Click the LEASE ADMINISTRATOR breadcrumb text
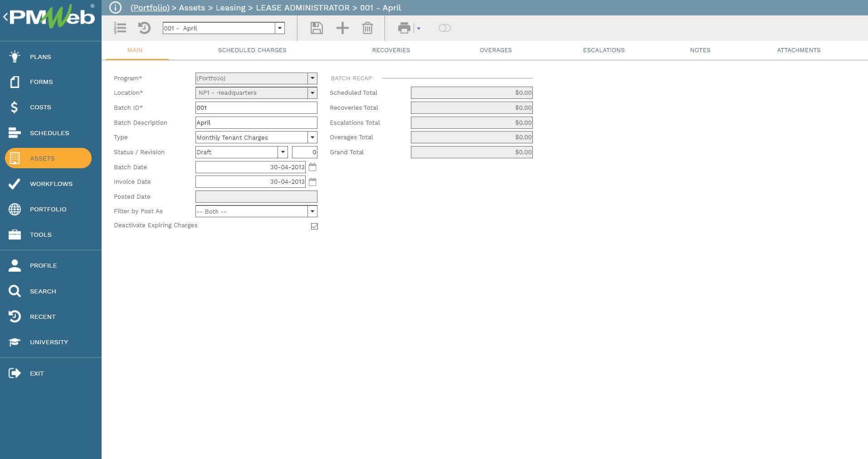This screenshot has width=868, height=459. coord(302,8)
